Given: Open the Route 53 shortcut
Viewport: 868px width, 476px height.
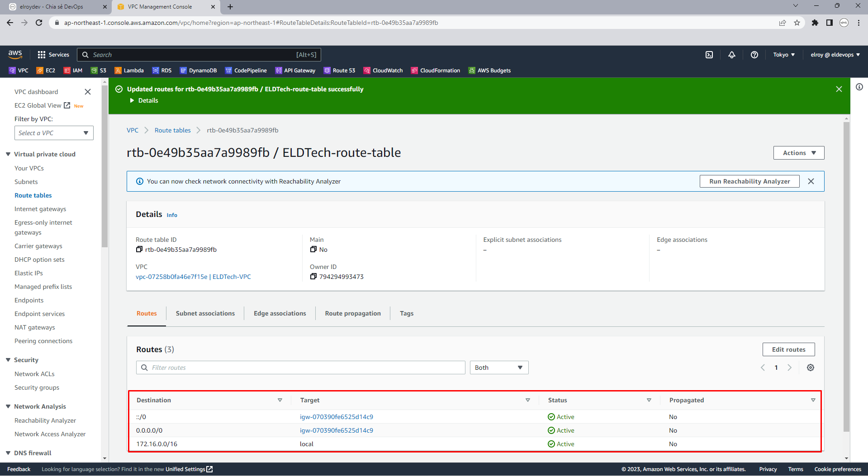Looking at the screenshot, I should (x=339, y=71).
